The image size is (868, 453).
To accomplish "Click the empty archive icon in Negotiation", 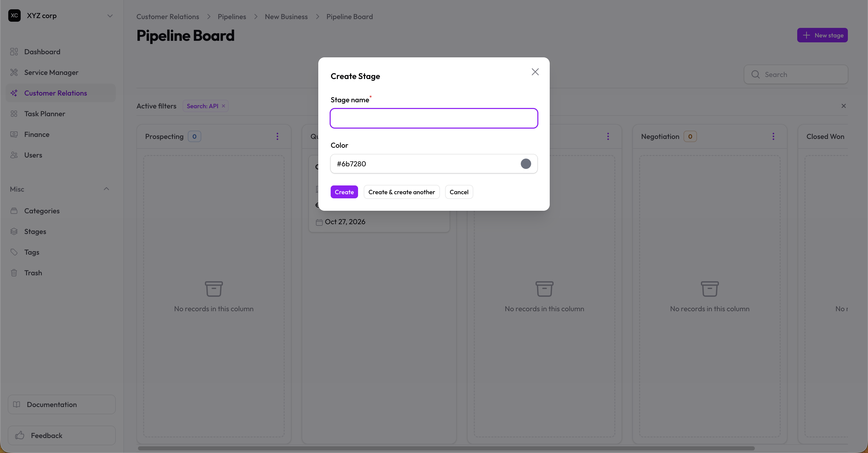I will coord(710,289).
